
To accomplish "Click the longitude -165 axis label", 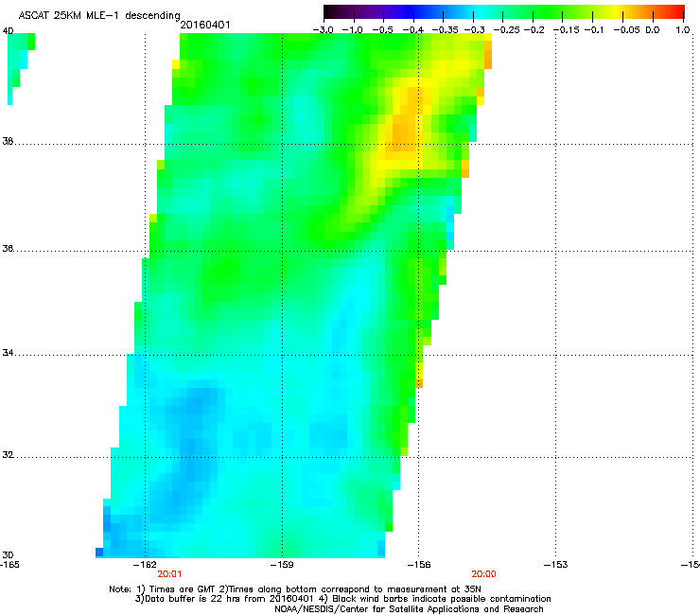I will point(9,565).
